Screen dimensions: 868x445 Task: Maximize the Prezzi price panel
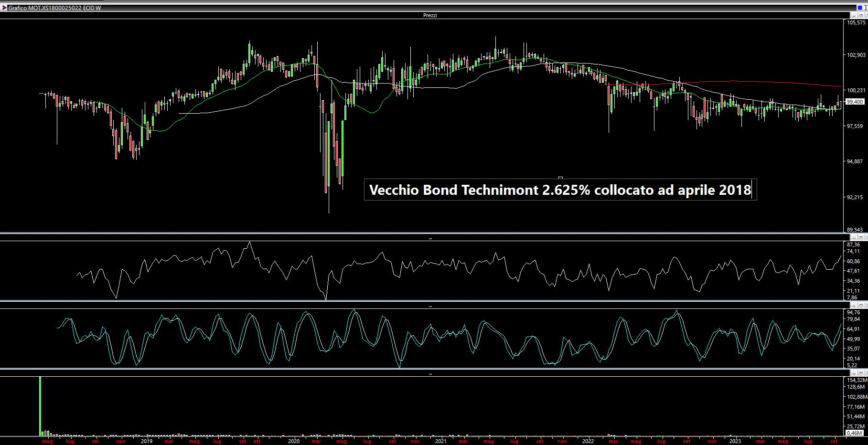pyautogui.click(x=861, y=15)
